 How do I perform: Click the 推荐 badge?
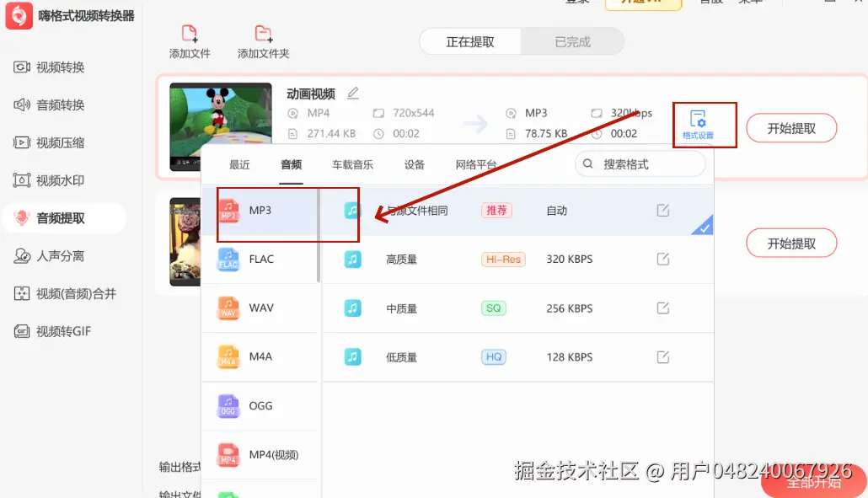tap(496, 211)
